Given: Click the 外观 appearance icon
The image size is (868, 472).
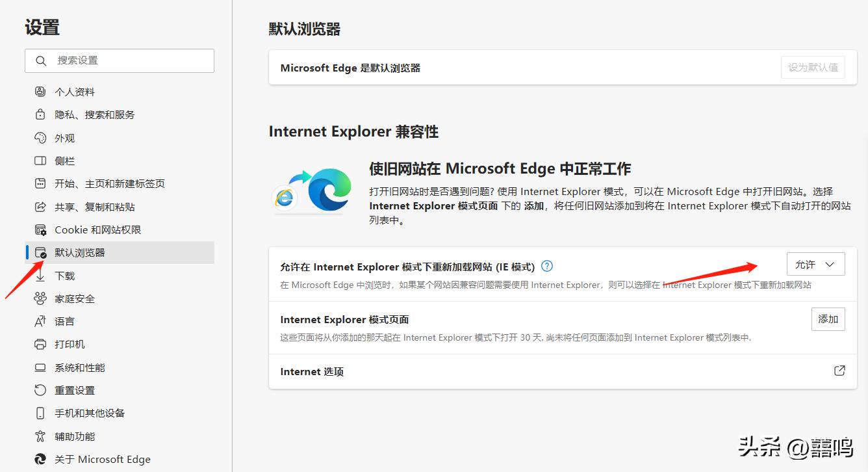Looking at the screenshot, I should (x=40, y=137).
